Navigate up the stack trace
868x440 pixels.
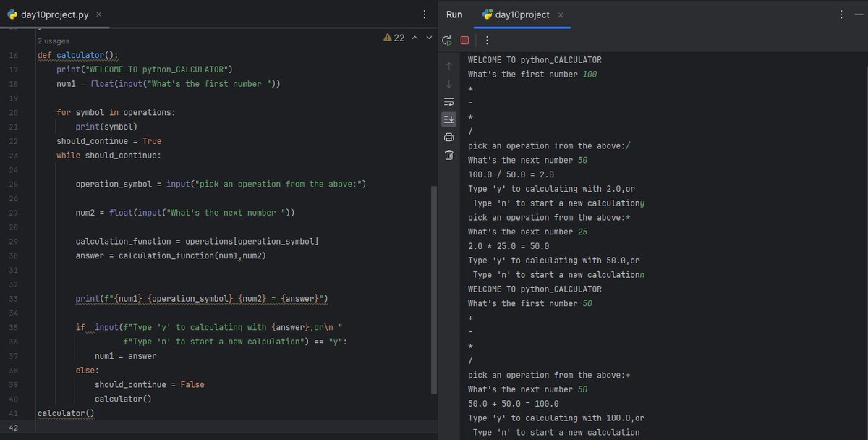coord(448,65)
